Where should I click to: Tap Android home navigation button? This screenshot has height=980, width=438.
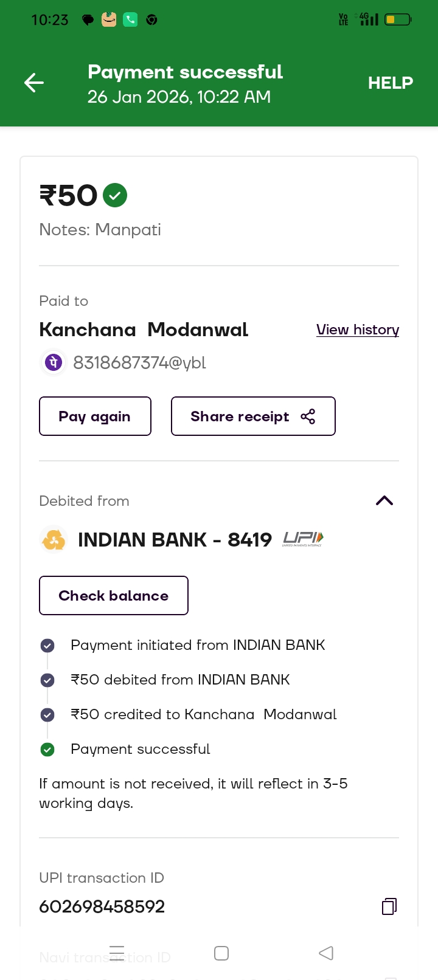[221, 953]
